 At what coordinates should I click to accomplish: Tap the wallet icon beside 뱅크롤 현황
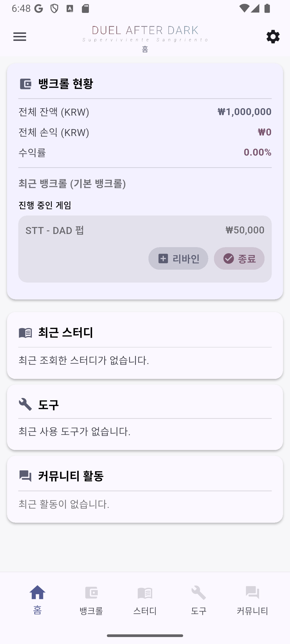26,84
